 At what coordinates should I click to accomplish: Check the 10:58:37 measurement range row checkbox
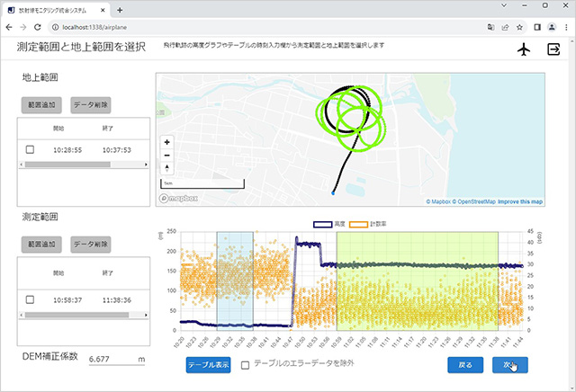pos(30,299)
